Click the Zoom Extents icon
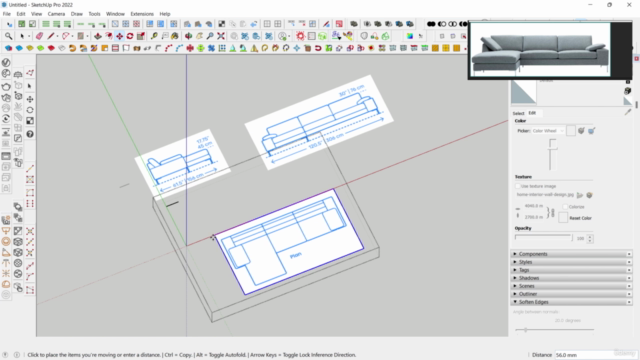 (x=221, y=36)
